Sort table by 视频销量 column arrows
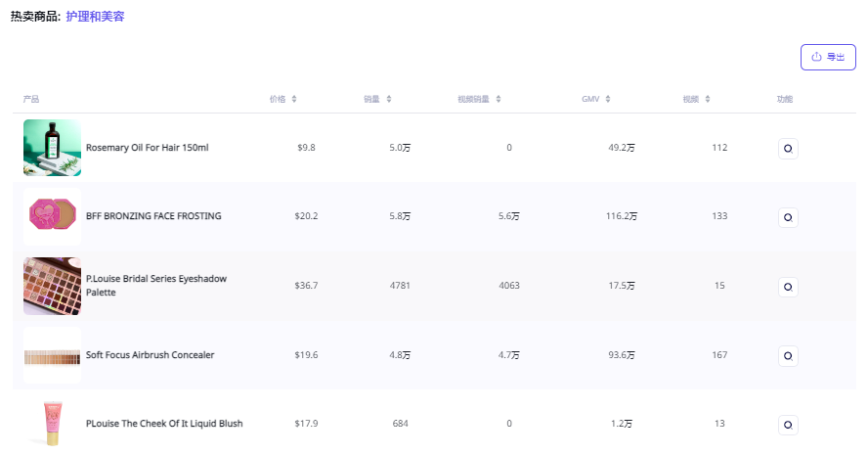This screenshot has height=455, width=868. [499, 99]
